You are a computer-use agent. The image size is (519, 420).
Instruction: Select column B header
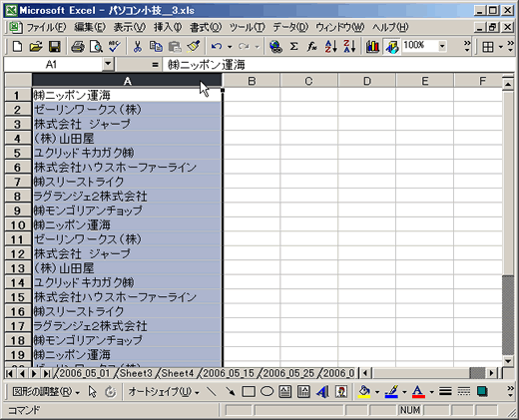(x=252, y=81)
